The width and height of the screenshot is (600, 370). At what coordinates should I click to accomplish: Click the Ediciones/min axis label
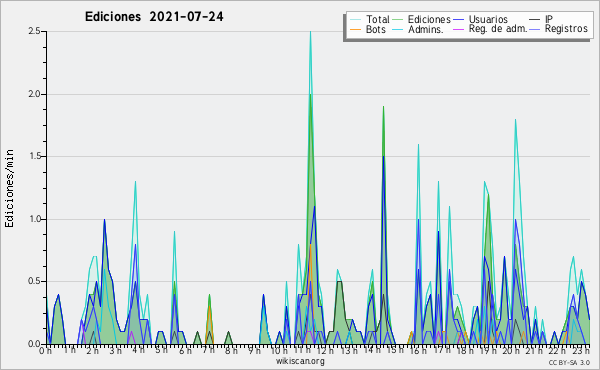9,188
